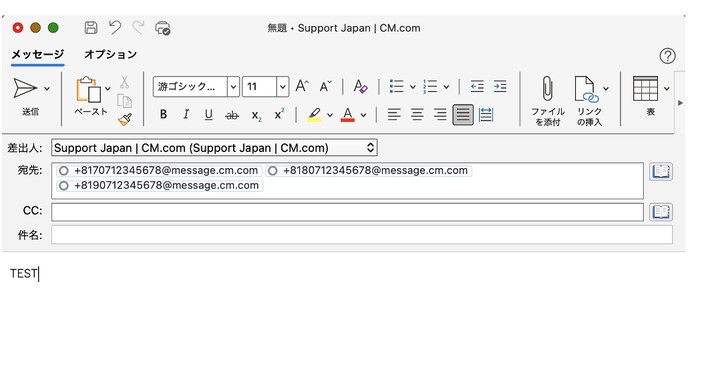Decrease font size with smaller A
The image size is (704, 392).
326,86
